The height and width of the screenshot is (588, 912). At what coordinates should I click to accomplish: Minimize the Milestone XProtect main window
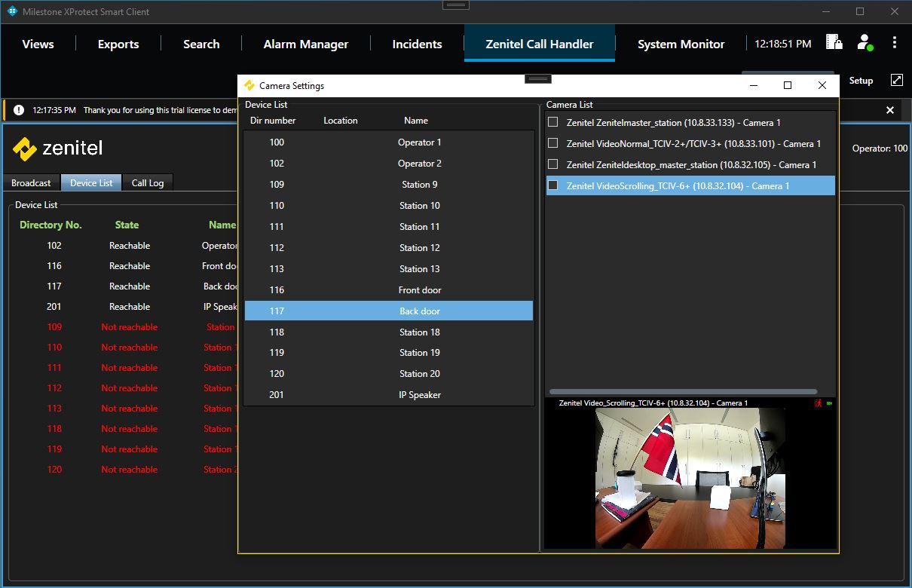pos(825,11)
